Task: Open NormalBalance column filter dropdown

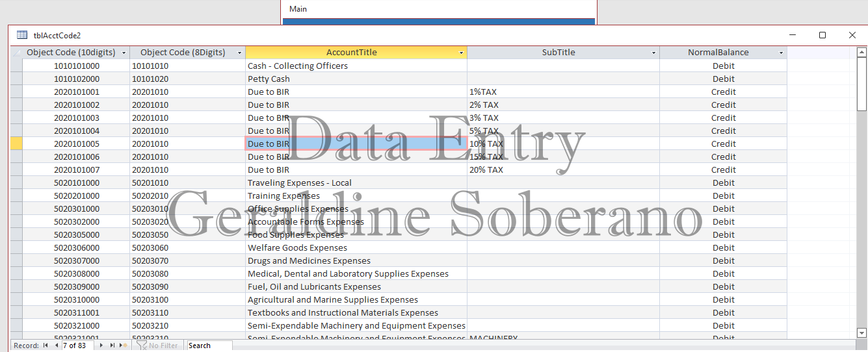Action: pyautogui.click(x=782, y=53)
